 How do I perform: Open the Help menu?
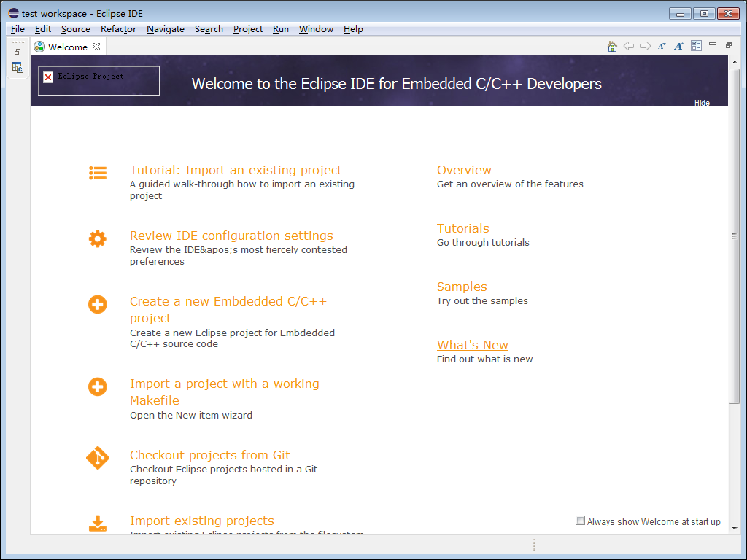pos(353,29)
